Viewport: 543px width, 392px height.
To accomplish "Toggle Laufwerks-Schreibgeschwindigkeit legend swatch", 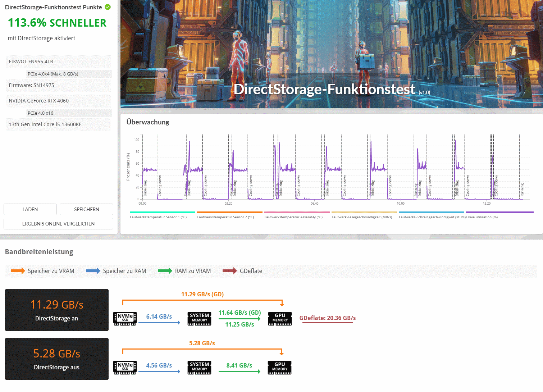I will (432, 213).
